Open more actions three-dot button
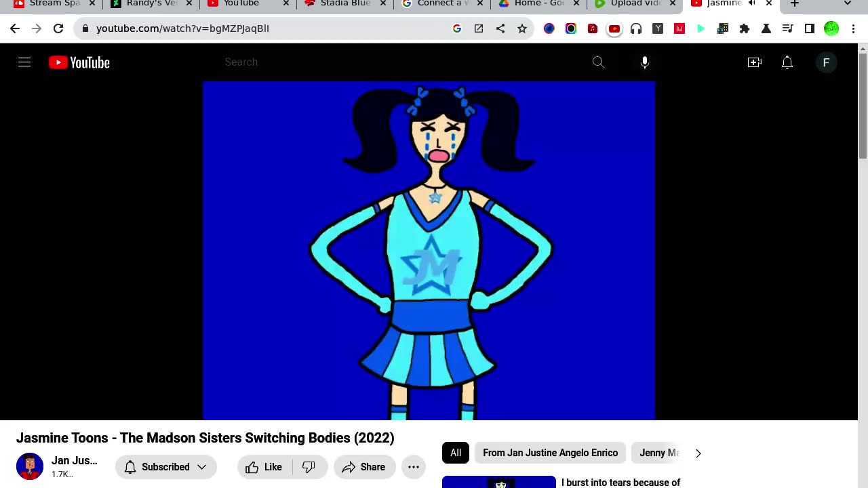This screenshot has height=488, width=868. click(414, 467)
